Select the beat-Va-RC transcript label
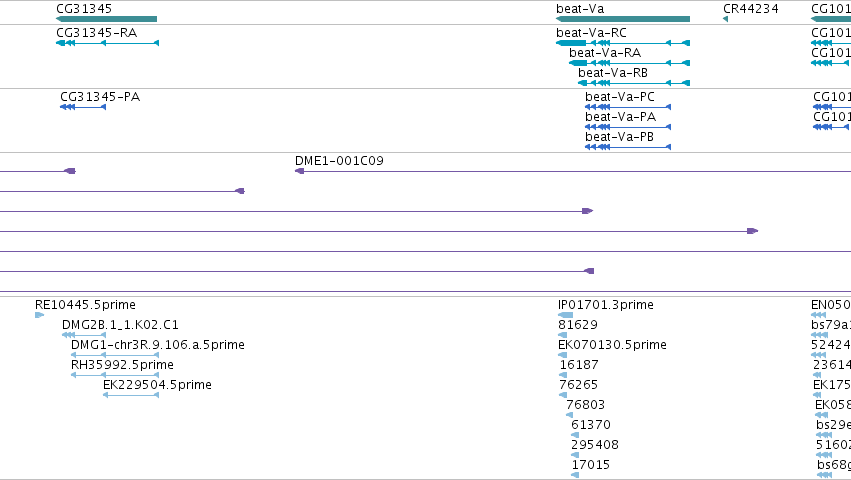 pyautogui.click(x=592, y=33)
